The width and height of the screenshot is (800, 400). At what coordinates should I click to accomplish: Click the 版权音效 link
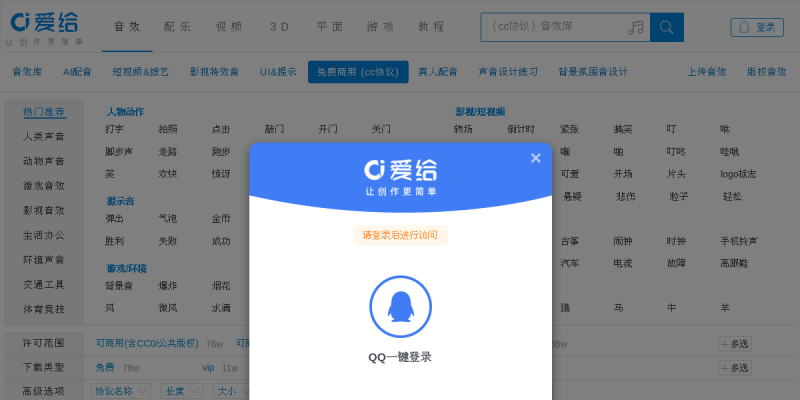click(766, 72)
